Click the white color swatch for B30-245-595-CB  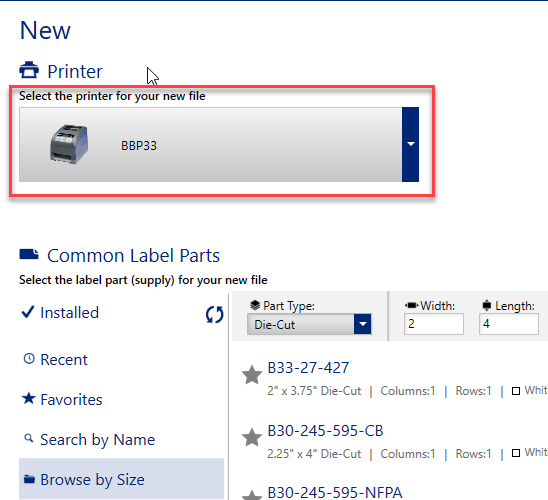pos(516,453)
